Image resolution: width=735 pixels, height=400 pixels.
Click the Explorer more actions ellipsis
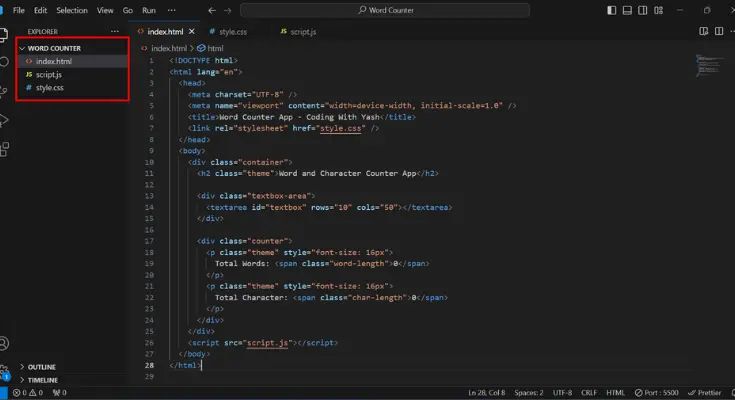point(115,31)
